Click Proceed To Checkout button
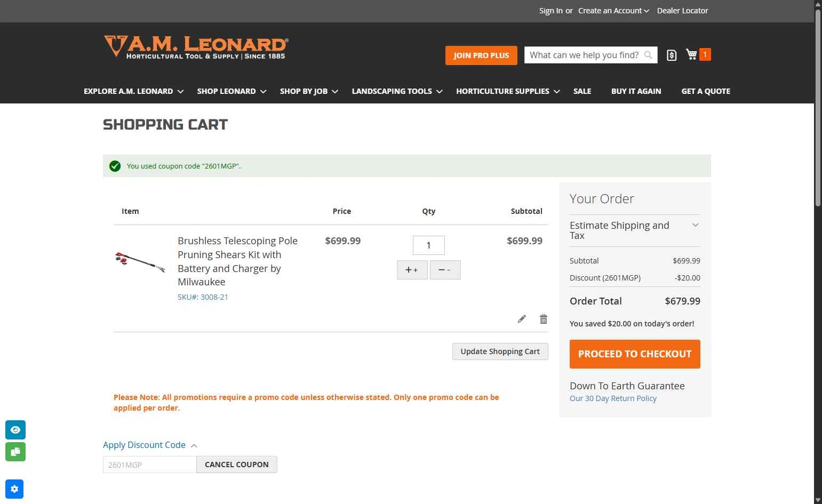 [x=635, y=354]
